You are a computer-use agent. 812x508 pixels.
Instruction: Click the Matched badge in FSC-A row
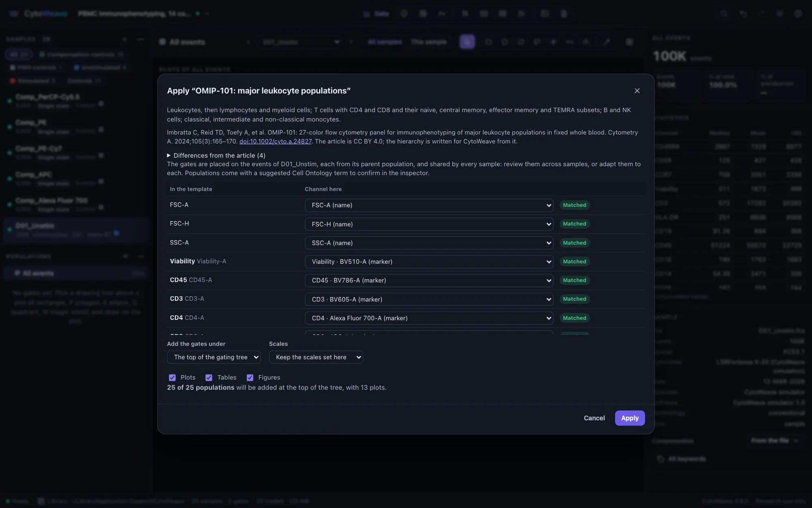click(x=574, y=205)
